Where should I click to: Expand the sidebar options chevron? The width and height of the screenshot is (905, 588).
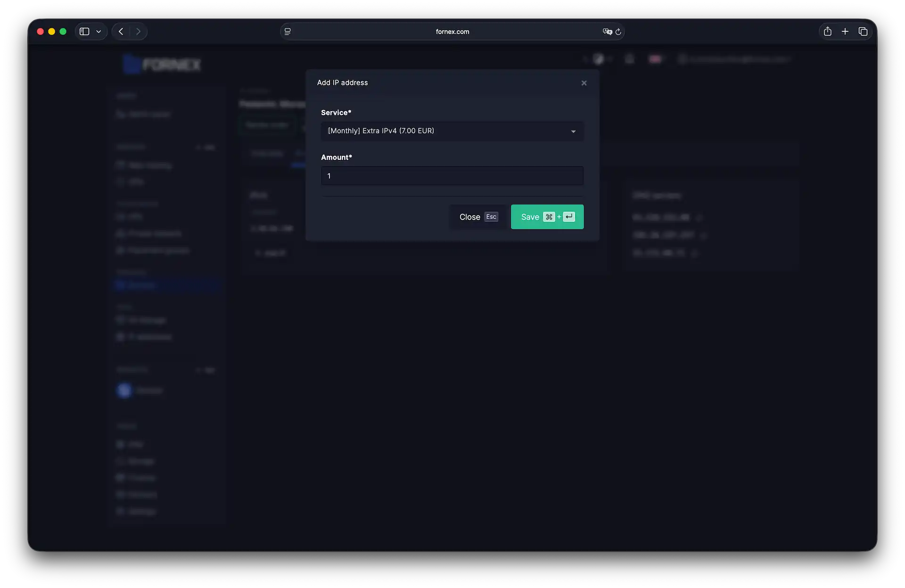click(x=99, y=32)
